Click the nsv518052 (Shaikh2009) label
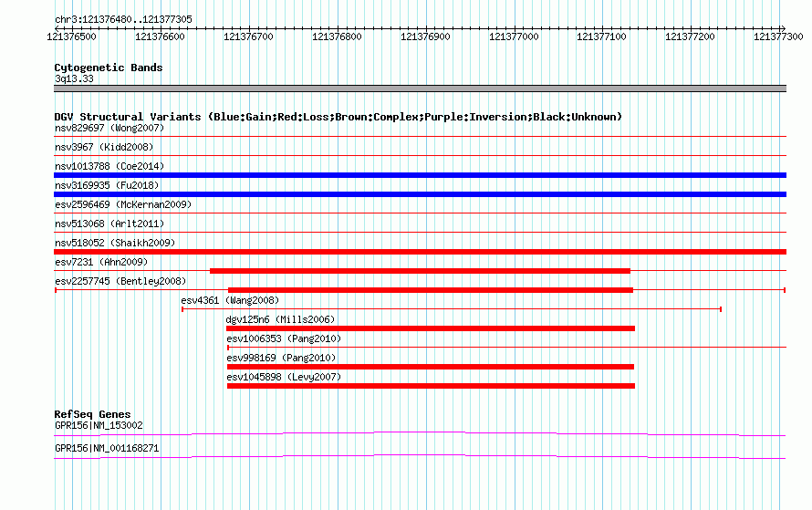The width and height of the screenshot is (812, 510). 115,243
